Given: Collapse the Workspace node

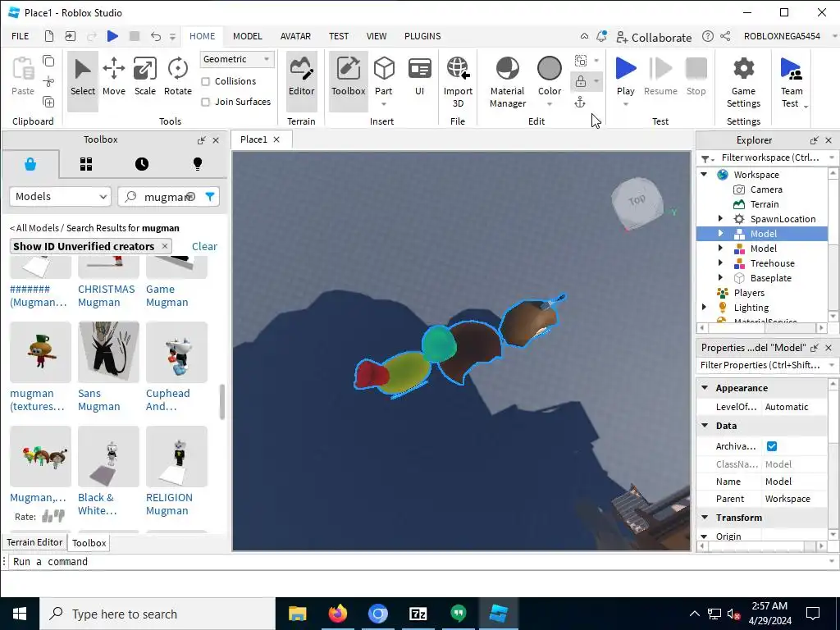Looking at the screenshot, I should click(x=705, y=174).
